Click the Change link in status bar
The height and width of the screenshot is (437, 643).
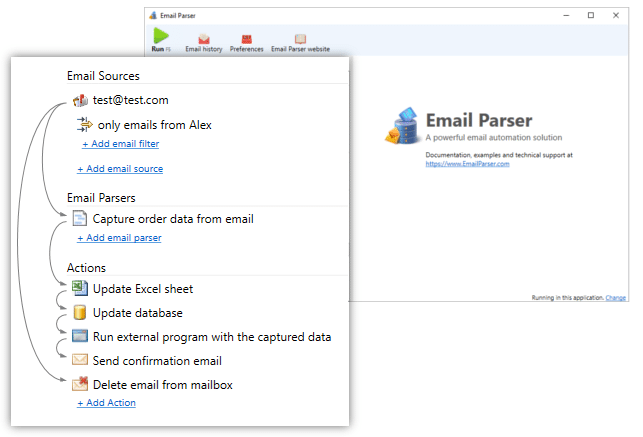pos(616,298)
